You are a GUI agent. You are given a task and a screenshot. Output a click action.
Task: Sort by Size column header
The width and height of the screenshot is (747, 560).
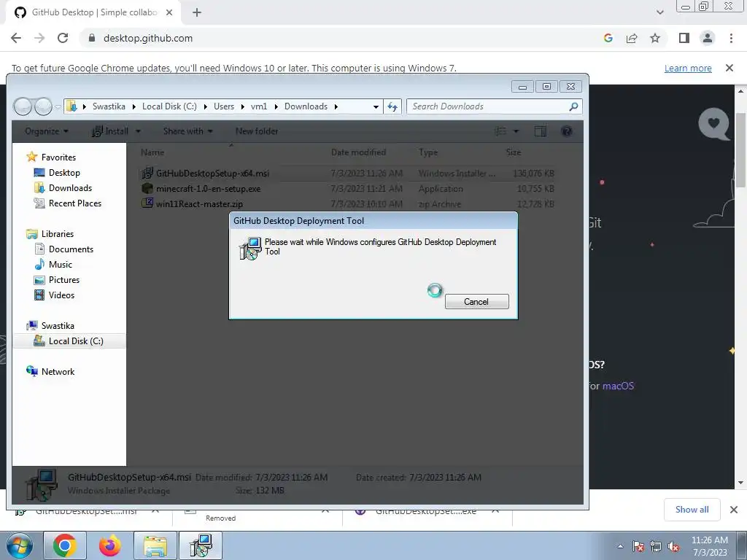tap(513, 152)
